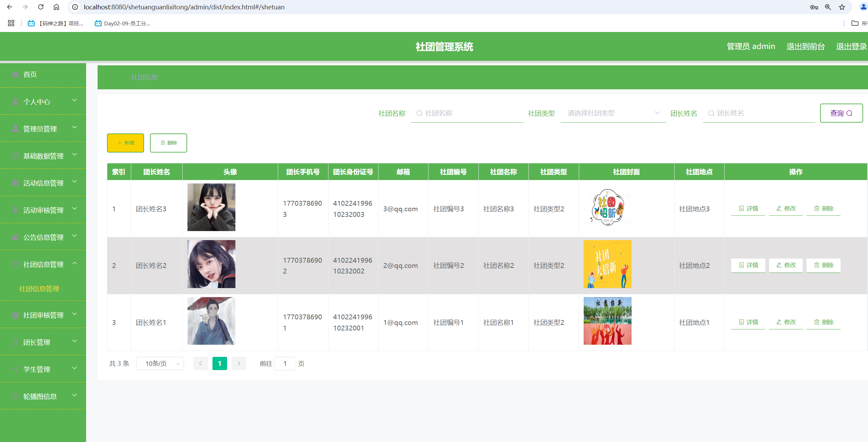The image size is (868, 442).
Task: Click the home icon in sidebar 首页
Action: coord(15,74)
